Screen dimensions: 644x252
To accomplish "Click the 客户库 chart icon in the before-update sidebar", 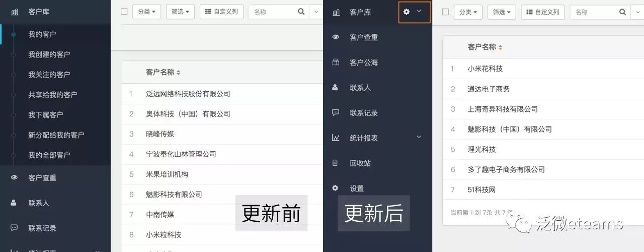I will tap(15, 12).
